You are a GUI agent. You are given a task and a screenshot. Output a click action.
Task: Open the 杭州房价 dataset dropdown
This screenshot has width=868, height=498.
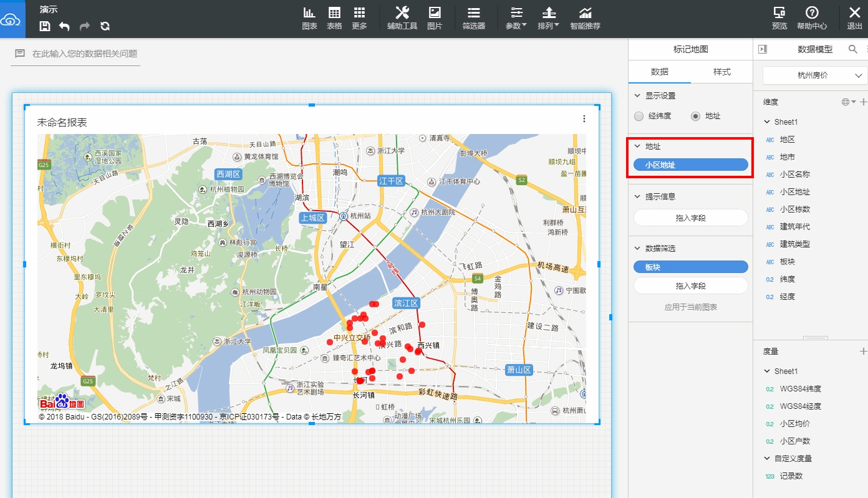coord(815,75)
